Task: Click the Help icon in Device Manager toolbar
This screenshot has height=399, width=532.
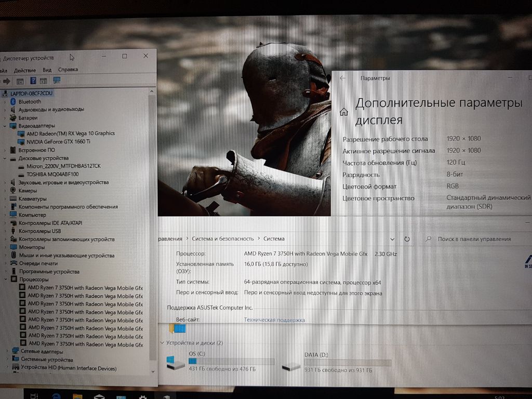Action: [33, 81]
